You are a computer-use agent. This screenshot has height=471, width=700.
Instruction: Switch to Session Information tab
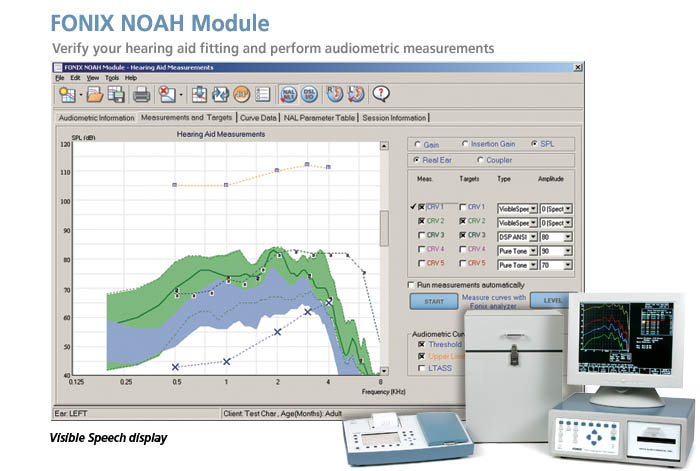click(394, 118)
